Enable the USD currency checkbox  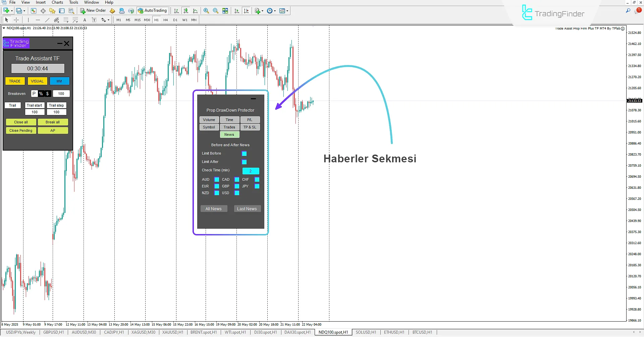(237, 193)
